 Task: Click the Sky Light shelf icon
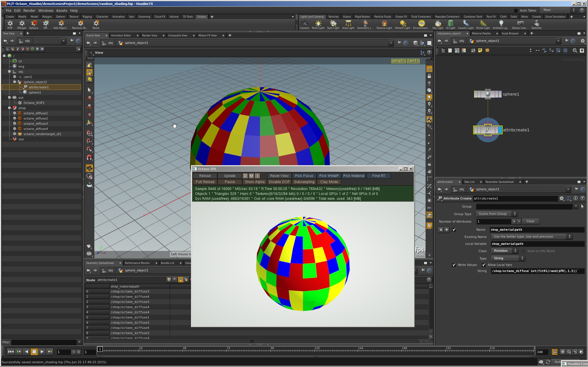(x=438, y=24)
